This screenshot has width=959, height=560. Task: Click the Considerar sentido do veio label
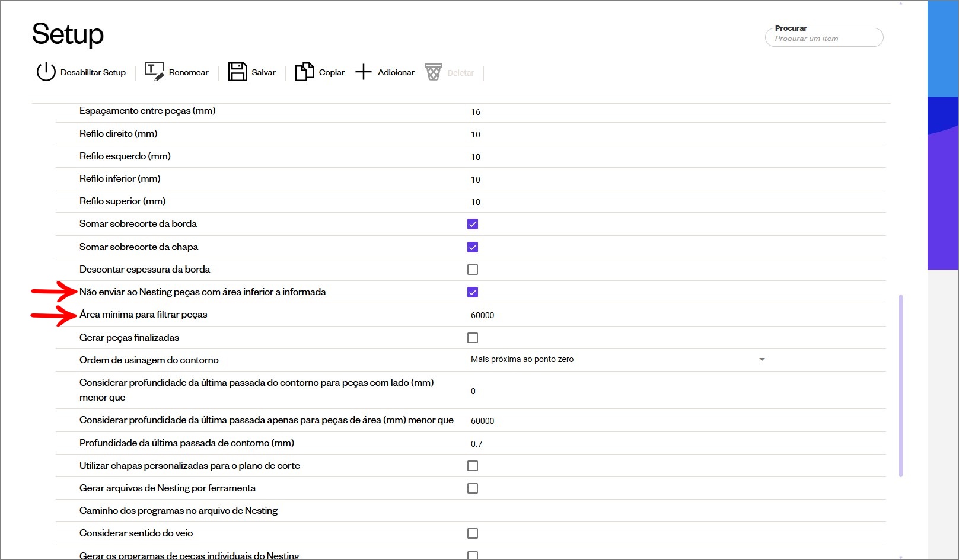pos(136,533)
